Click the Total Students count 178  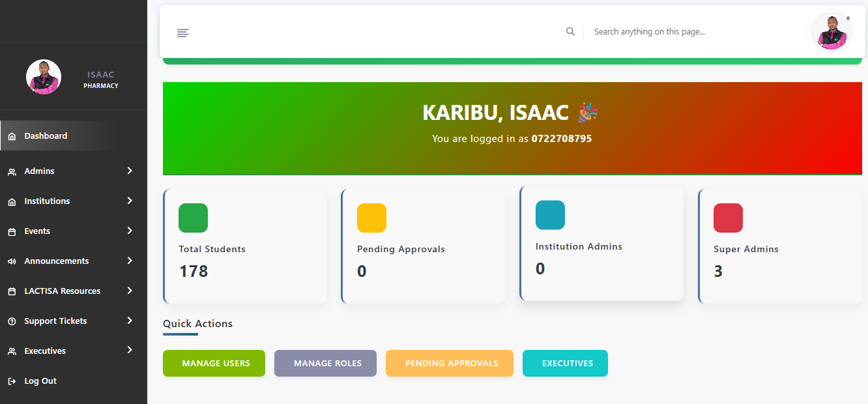coord(194,271)
